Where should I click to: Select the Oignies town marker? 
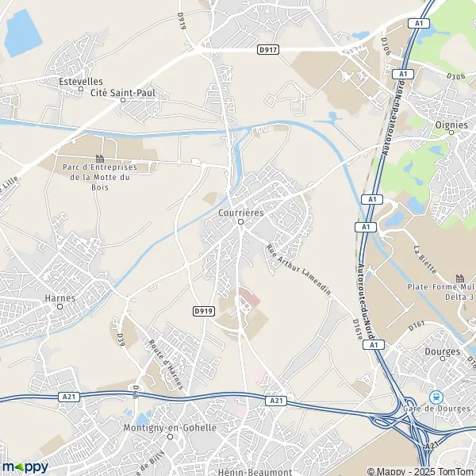point(451,132)
